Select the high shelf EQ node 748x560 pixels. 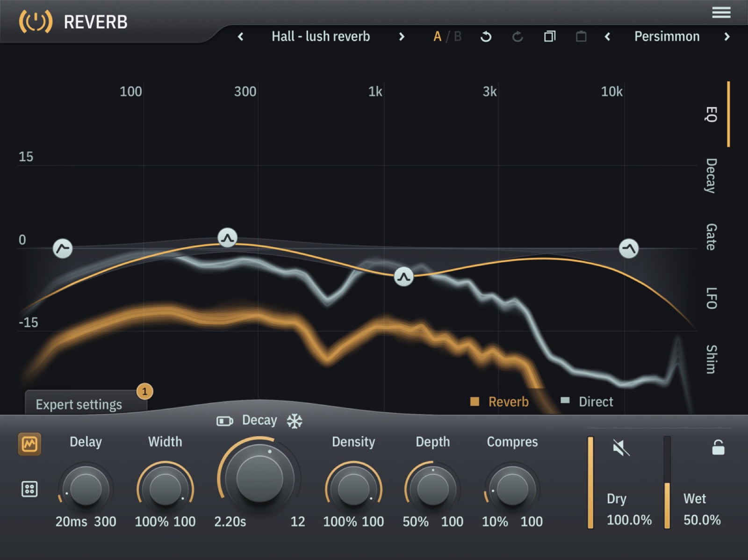pyautogui.click(x=629, y=248)
